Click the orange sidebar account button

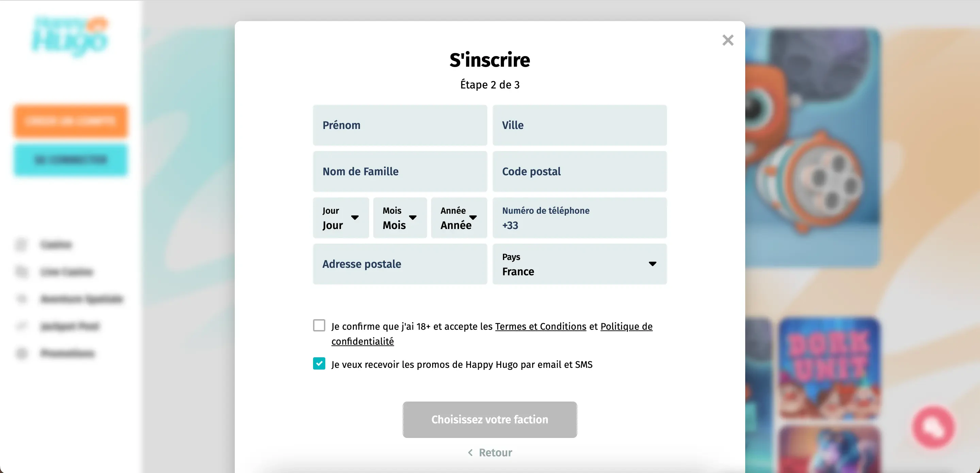(x=70, y=121)
